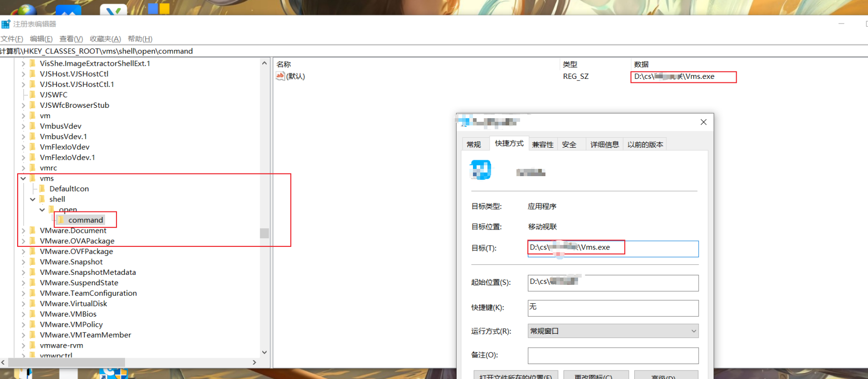
Task: Click the 备注(O) input field
Action: point(612,355)
